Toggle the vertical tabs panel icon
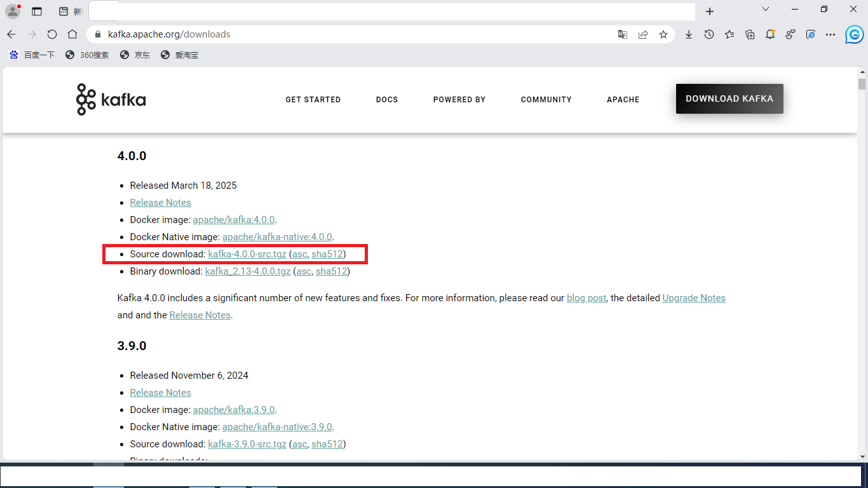Viewport: 868px width, 488px height. 37,11
